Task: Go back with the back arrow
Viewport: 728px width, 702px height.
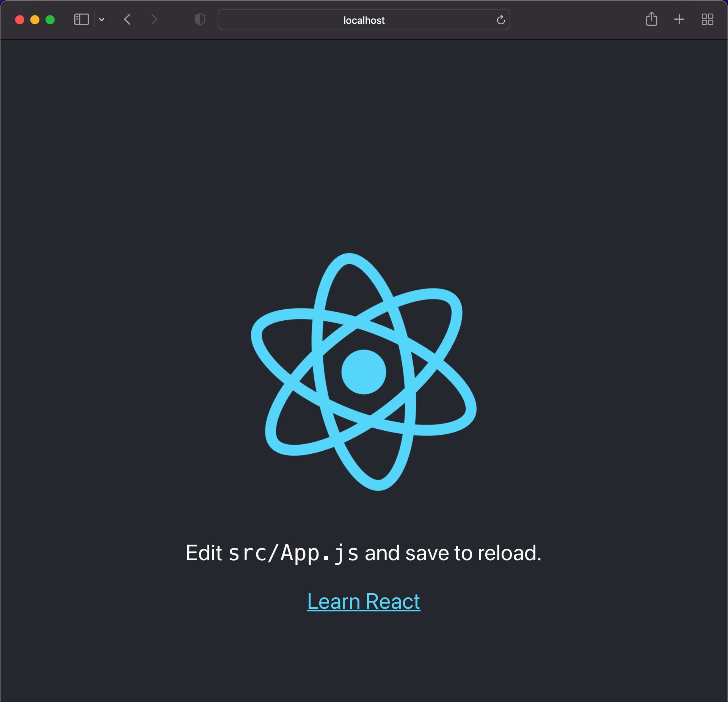Action: [x=127, y=19]
